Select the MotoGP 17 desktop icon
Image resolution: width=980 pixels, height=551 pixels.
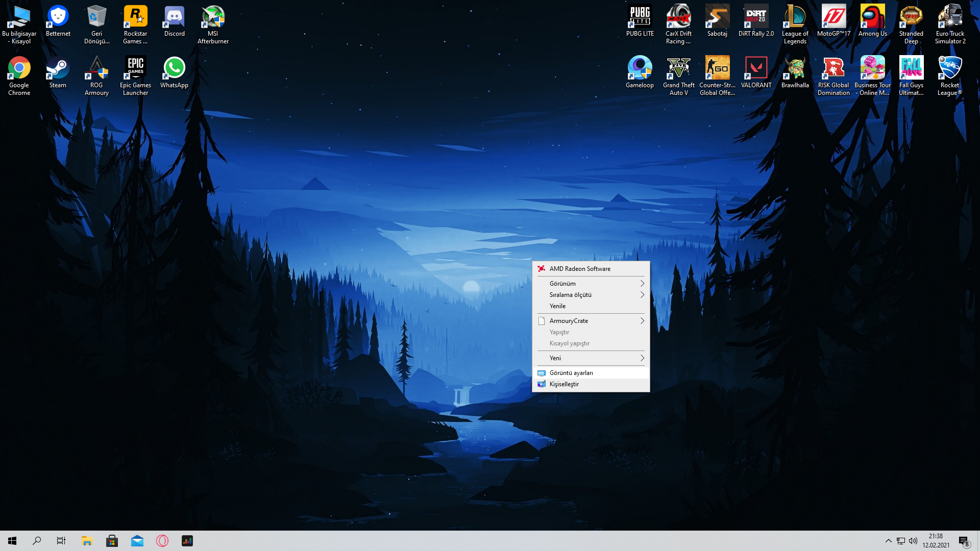(834, 21)
